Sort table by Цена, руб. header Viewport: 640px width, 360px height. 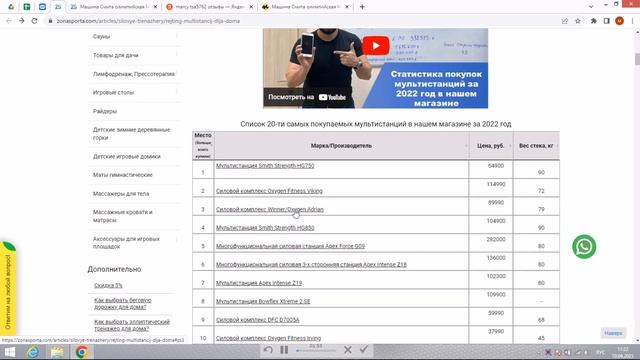(x=491, y=146)
